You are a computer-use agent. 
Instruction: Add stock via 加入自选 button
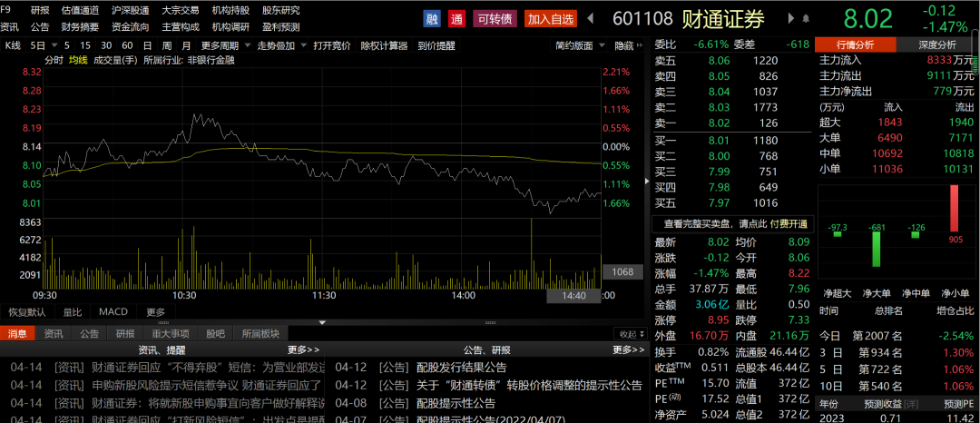551,19
